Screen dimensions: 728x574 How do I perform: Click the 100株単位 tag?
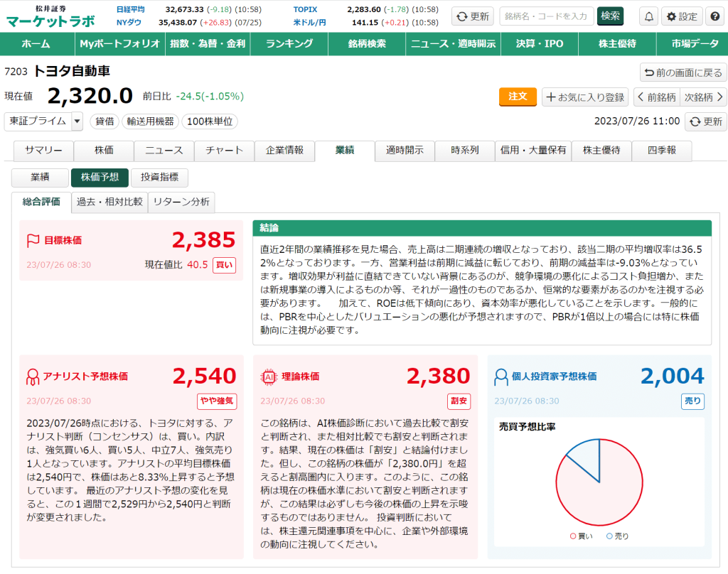tap(210, 121)
